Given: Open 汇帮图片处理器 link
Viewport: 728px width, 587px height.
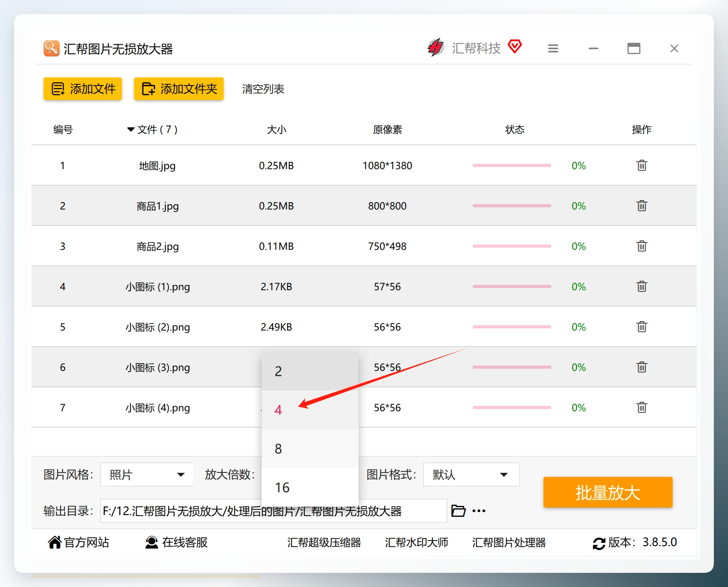Looking at the screenshot, I should (x=509, y=542).
